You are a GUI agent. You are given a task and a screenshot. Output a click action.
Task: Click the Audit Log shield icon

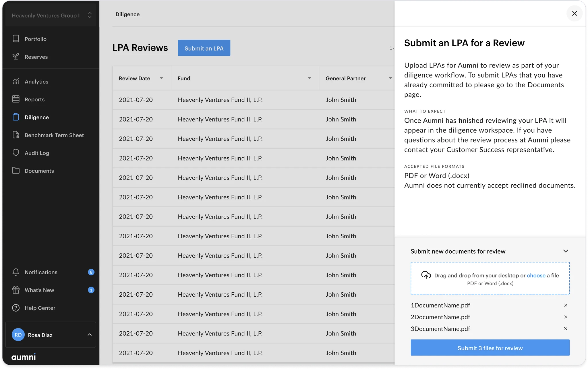pos(16,153)
